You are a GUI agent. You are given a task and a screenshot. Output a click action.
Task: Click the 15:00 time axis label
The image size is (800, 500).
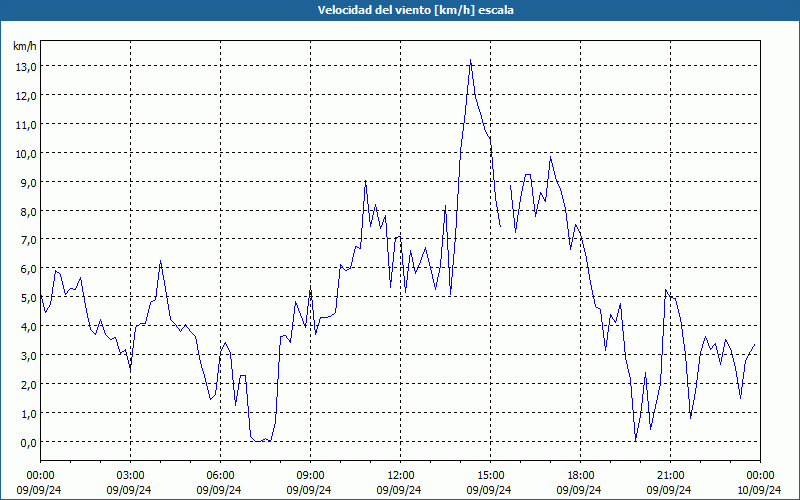coord(490,476)
